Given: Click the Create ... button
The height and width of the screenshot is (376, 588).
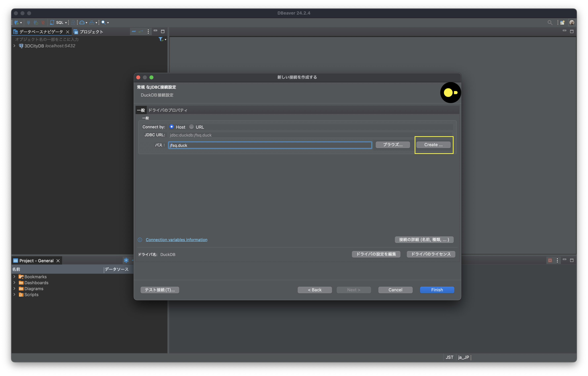Looking at the screenshot, I should 433,145.
